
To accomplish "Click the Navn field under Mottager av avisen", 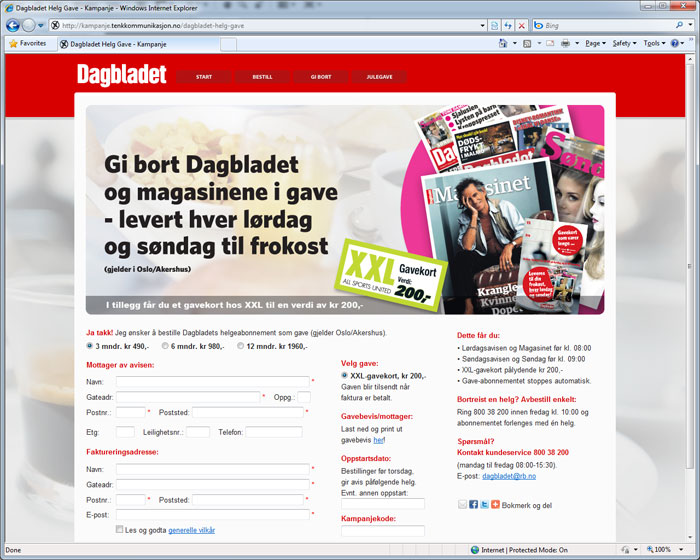I will click(x=212, y=382).
